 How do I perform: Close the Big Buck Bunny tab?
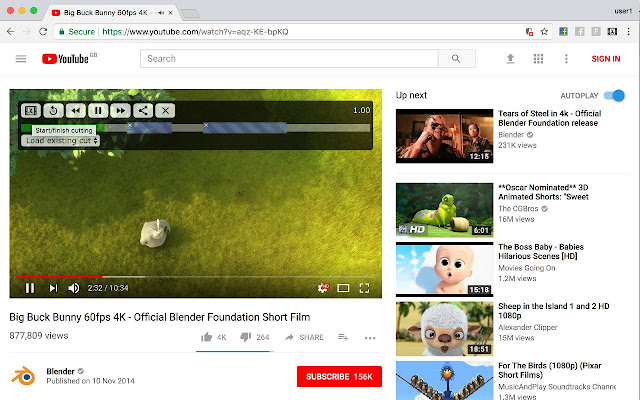171,13
